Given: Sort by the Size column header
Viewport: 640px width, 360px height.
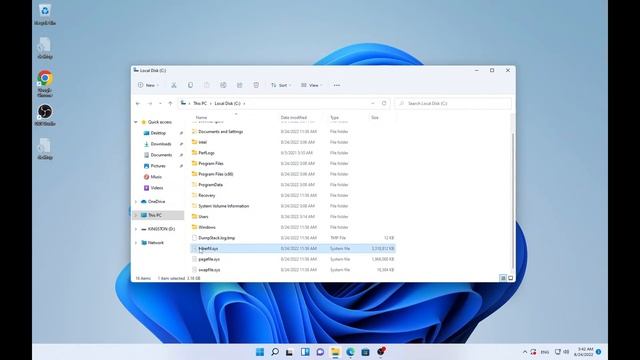Looking at the screenshot, I should tap(375, 118).
